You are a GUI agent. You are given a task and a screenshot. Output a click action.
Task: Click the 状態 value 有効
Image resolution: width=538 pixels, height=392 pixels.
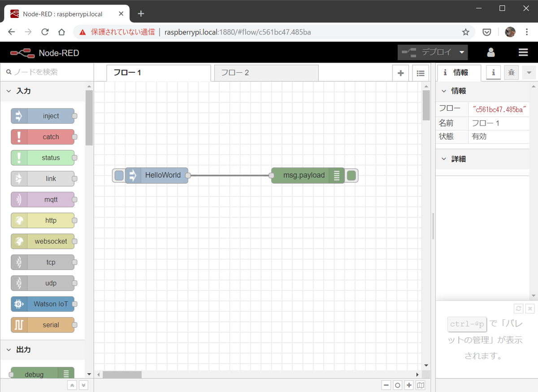pos(479,136)
